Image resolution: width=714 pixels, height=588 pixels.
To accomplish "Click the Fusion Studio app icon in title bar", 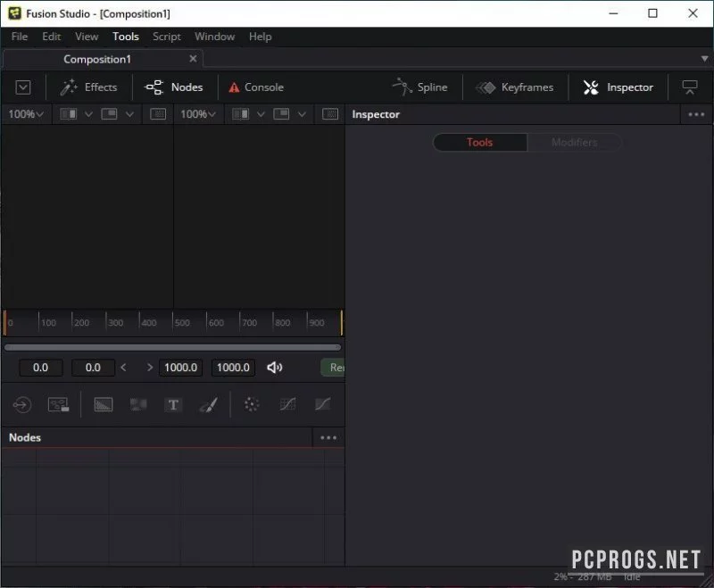I will point(14,13).
